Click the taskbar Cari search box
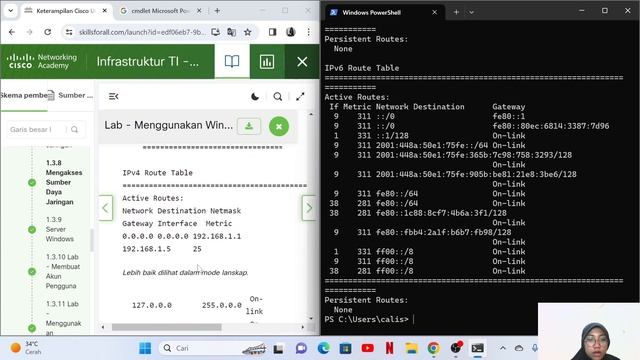Viewport: 640px width, 360px height. click(213, 348)
